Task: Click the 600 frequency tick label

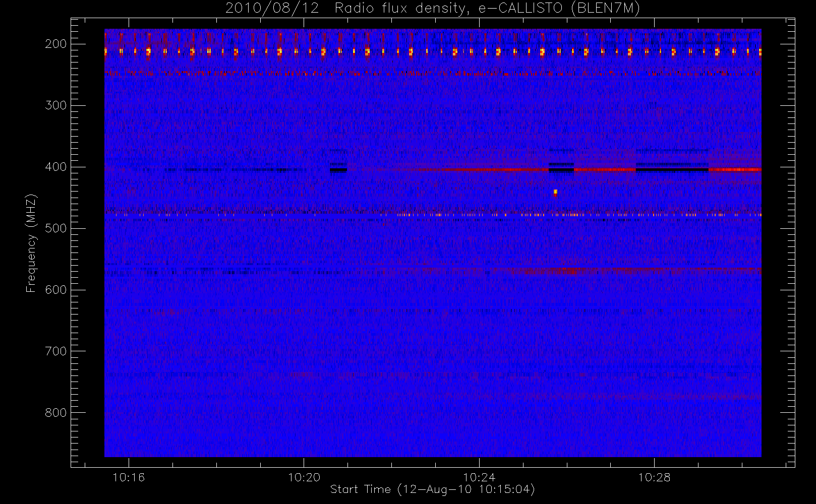Action: click(55, 290)
